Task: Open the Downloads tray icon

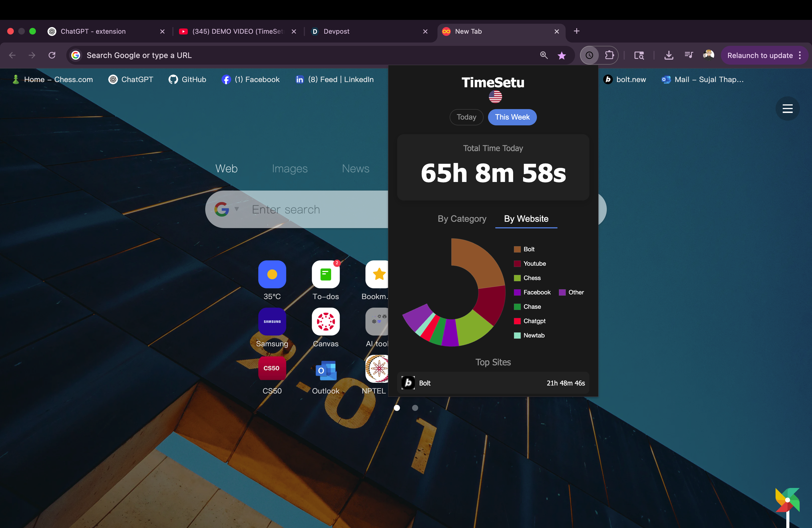Action: [x=669, y=55]
